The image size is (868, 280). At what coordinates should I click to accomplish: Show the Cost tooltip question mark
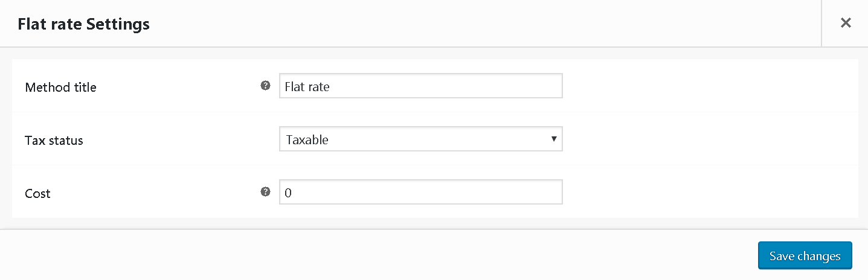(x=265, y=192)
